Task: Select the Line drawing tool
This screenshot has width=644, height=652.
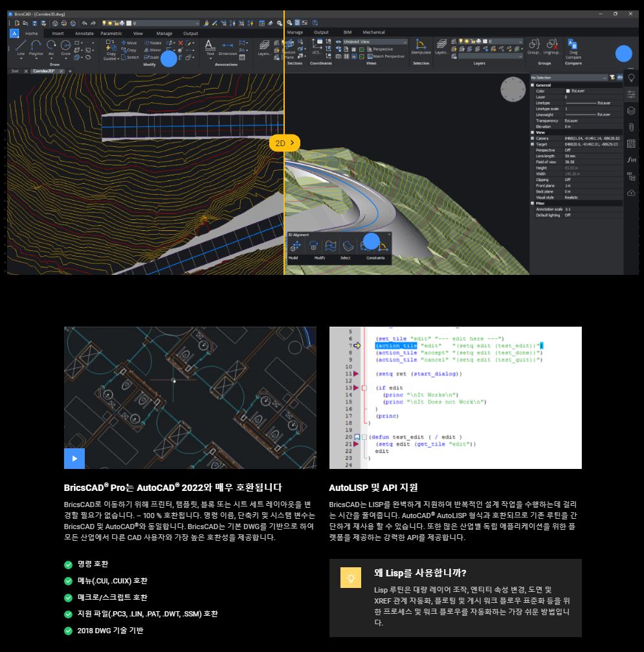Action: coord(21,47)
